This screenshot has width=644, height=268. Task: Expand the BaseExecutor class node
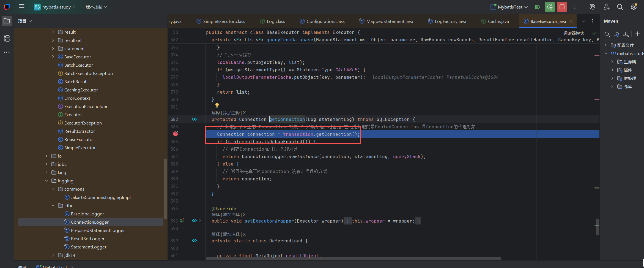point(53,57)
